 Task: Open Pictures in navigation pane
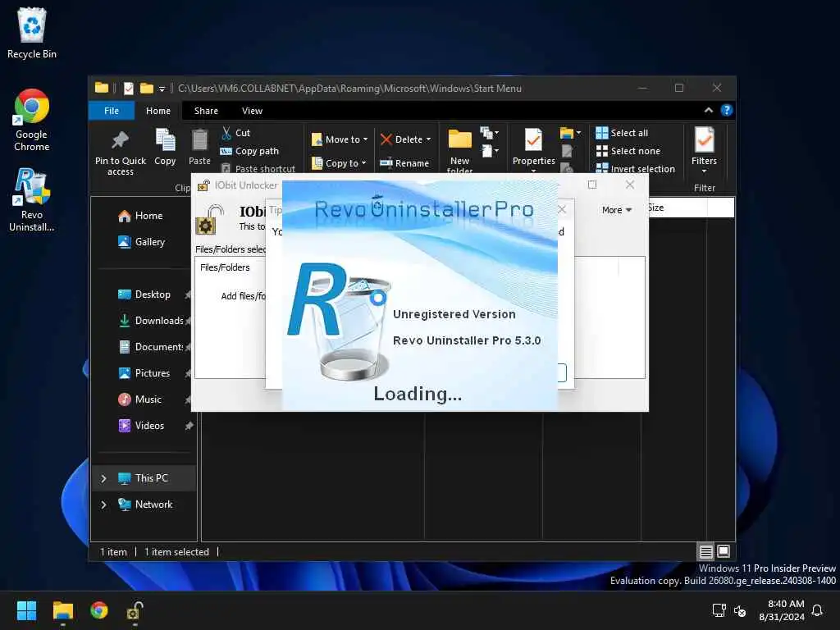(x=144, y=373)
